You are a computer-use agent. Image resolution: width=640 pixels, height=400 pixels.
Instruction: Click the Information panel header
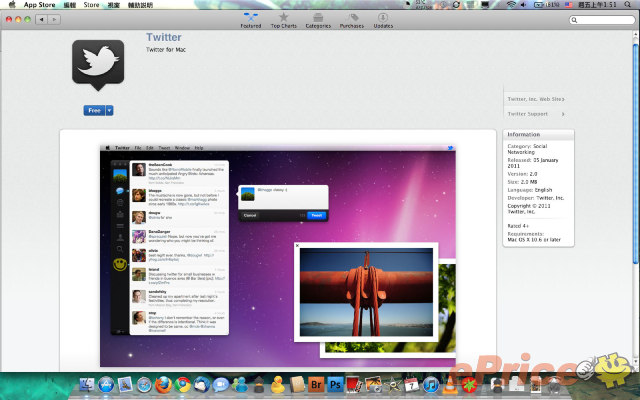(x=538, y=134)
